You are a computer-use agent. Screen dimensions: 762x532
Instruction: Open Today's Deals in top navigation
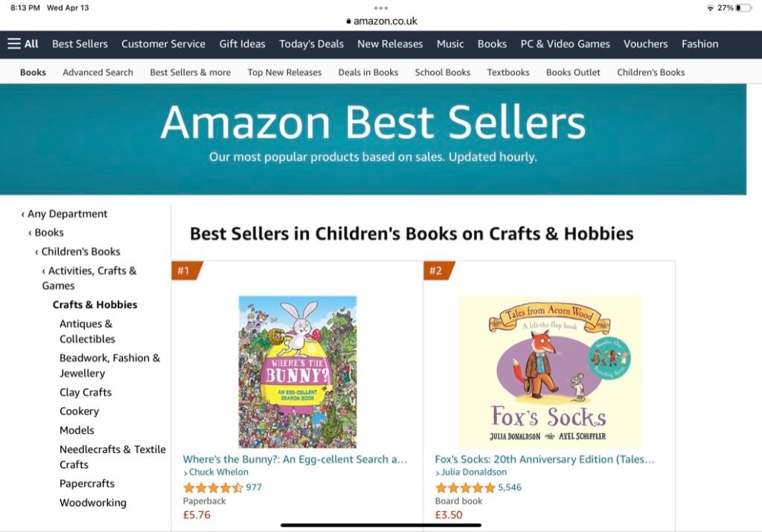tap(311, 44)
